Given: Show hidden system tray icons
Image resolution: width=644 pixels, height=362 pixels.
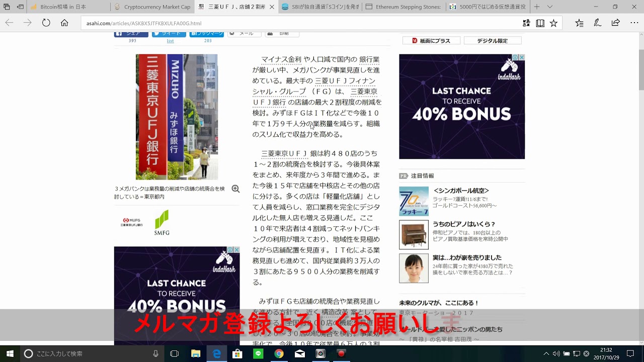Looking at the screenshot, I should tap(546, 353).
